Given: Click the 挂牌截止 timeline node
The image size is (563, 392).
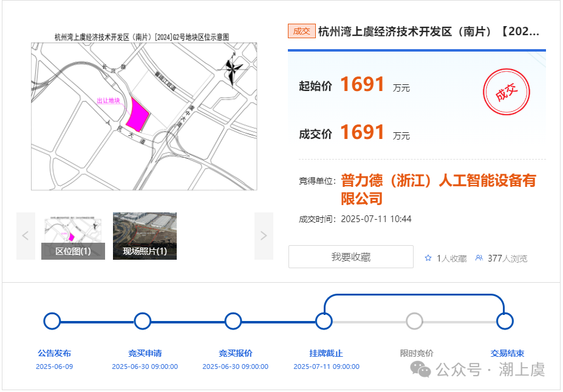Looking at the screenshot, I should click(x=324, y=321).
